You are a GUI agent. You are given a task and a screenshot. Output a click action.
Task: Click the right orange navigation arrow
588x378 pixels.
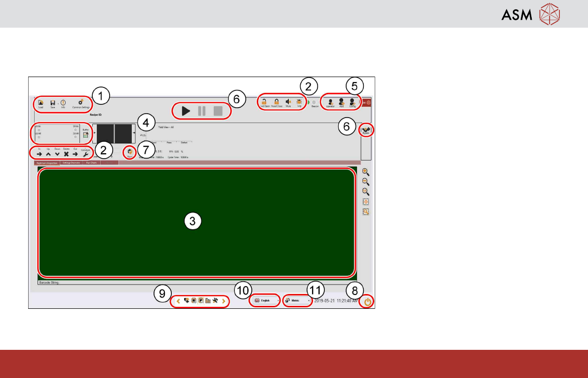point(224,301)
